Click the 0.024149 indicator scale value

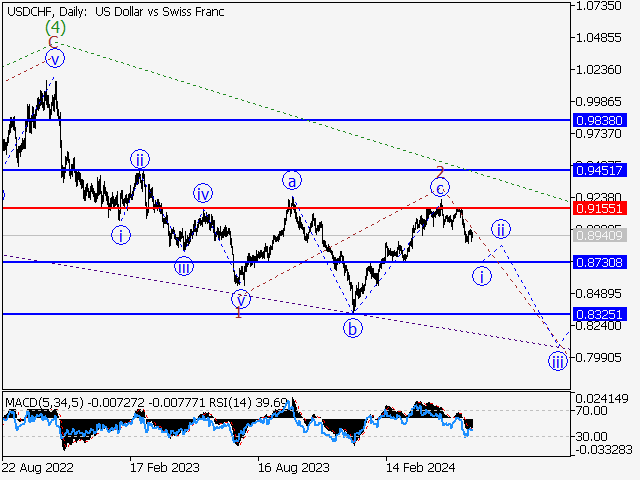click(x=602, y=399)
